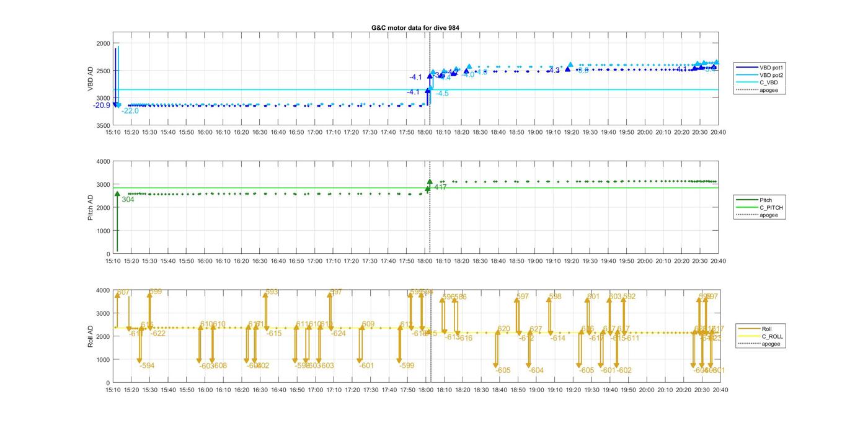This screenshot has height=430, width=868.
Task: Click the "598" label in Roll plot
Action: (x=555, y=297)
